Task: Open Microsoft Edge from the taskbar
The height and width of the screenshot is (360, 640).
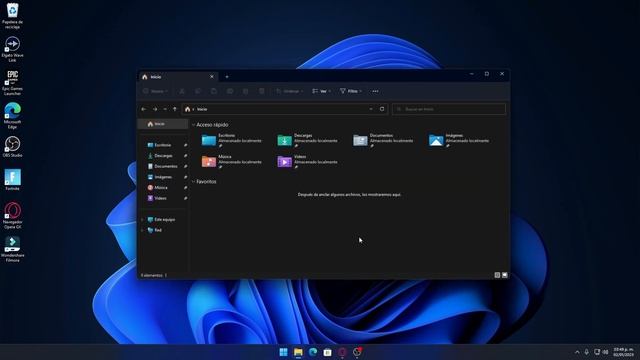Action: [313, 352]
